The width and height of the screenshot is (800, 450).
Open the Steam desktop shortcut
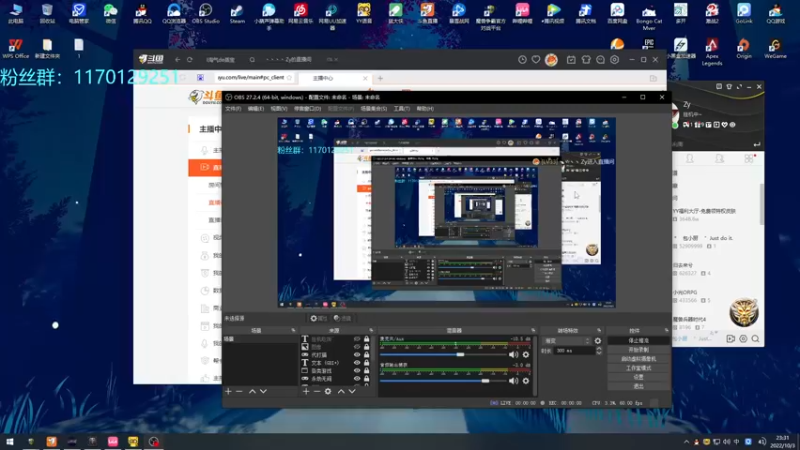pyautogui.click(x=237, y=14)
